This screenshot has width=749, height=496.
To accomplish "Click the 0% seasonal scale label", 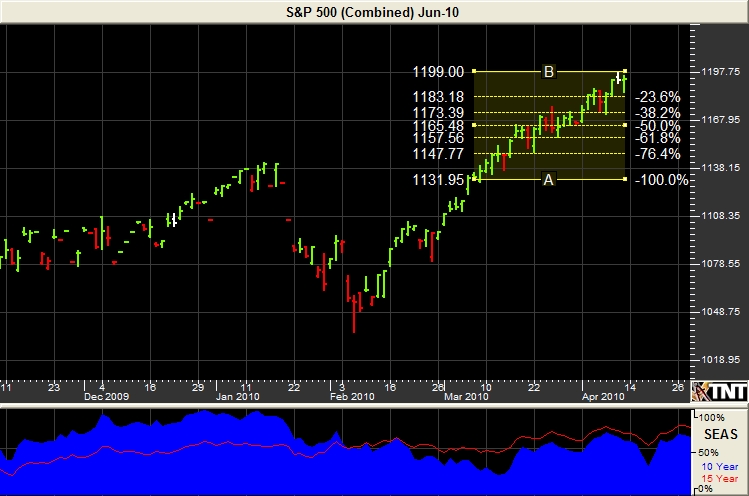I will (705, 489).
